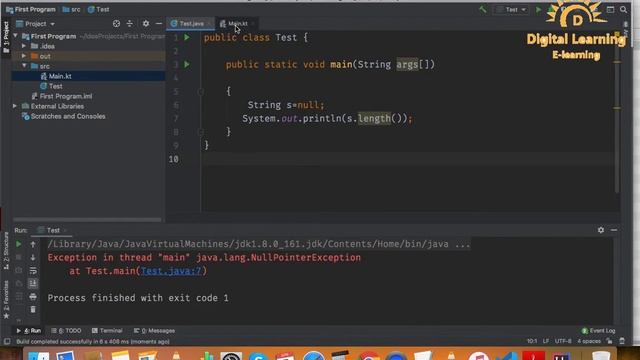Viewport: 640px width, 360px height.
Task: Open Project panel gear settings
Action: (146, 24)
